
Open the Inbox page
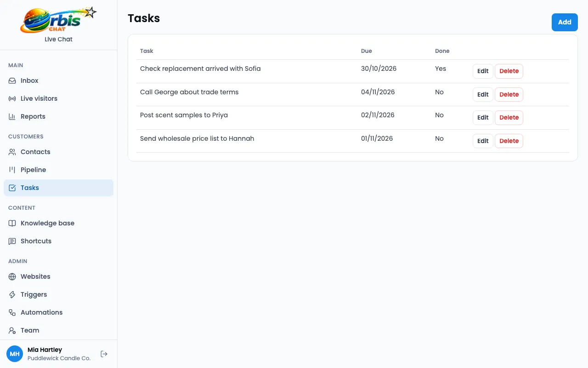pos(58,80)
